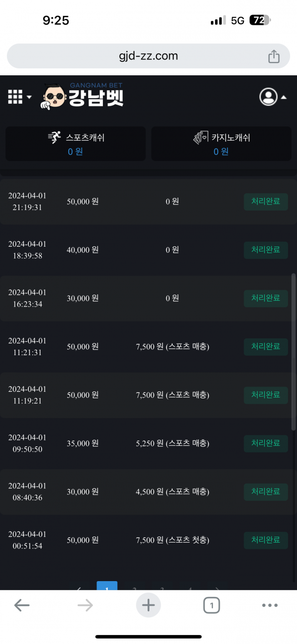Viewport: 297px width, 644px height.
Task: Open the tab switcher icon
Action: (211, 605)
